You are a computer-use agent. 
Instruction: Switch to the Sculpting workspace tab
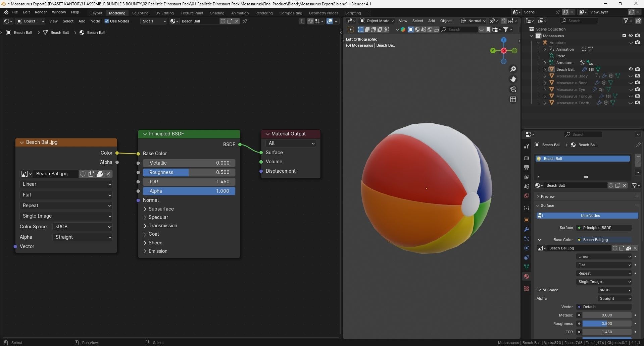point(140,13)
